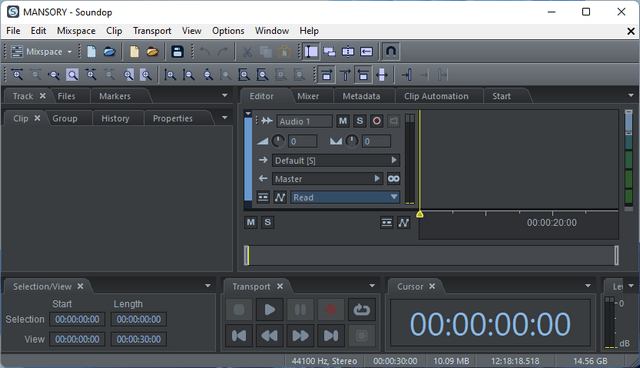
Task: Click the Audio 1 effects rack icon
Action: pos(263,197)
